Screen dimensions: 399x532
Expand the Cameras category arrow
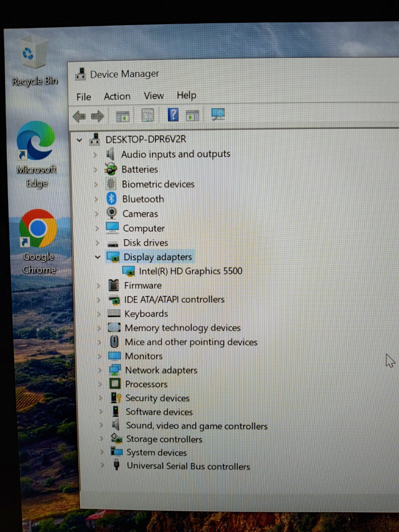(x=96, y=214)
